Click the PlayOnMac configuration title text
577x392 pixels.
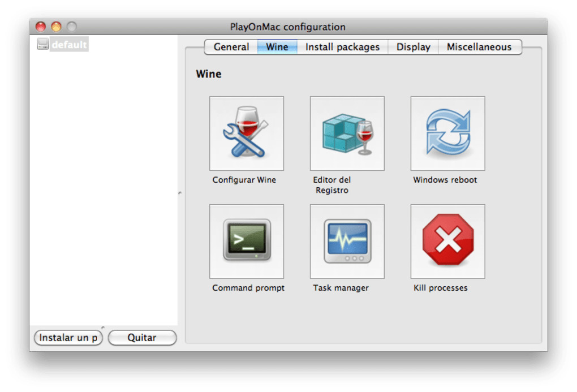[x=288, y=27]
